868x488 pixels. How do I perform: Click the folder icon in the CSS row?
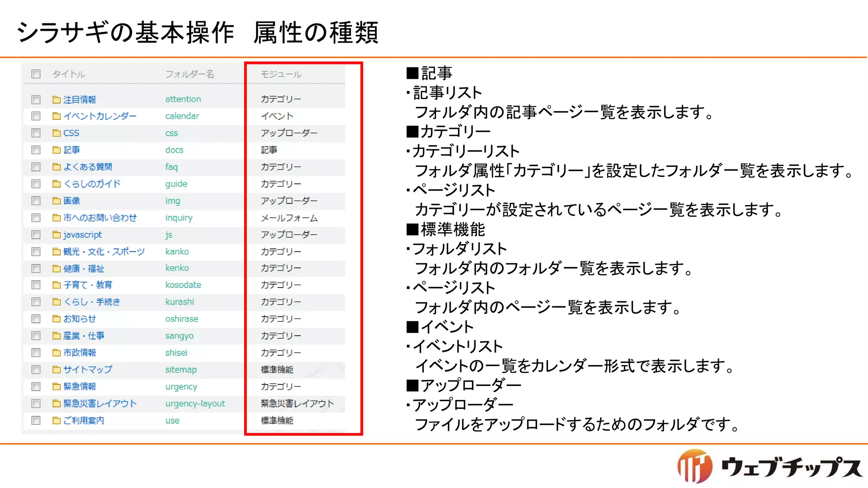click(56, 133)
